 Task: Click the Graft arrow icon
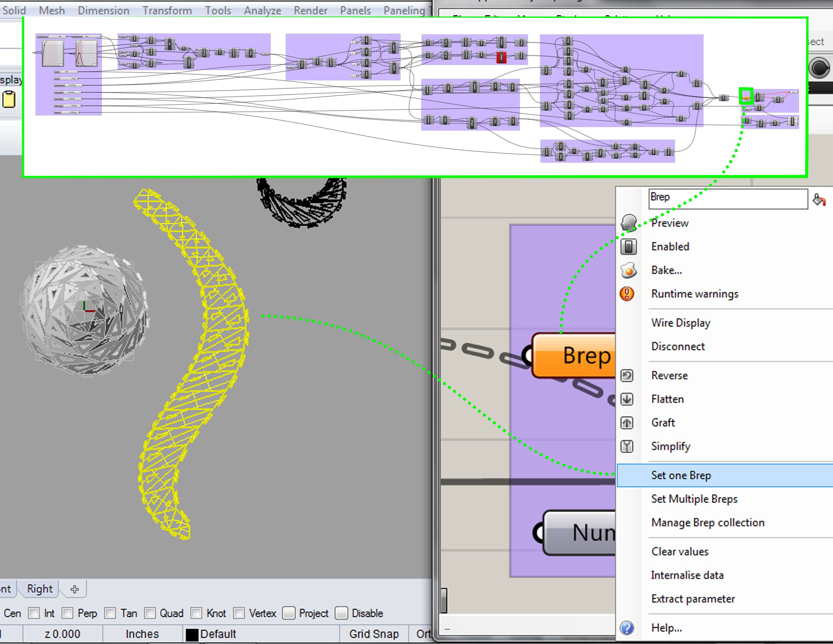(627, 423)
